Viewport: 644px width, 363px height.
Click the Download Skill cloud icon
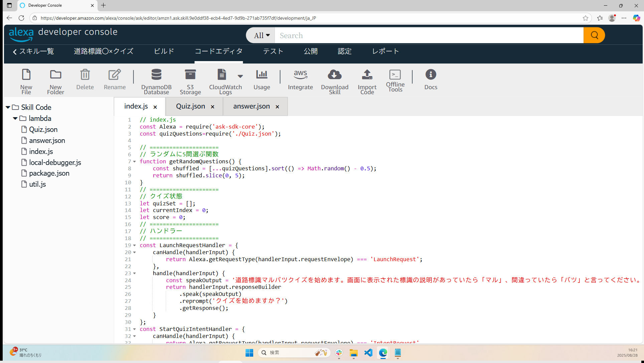(334, 75)
